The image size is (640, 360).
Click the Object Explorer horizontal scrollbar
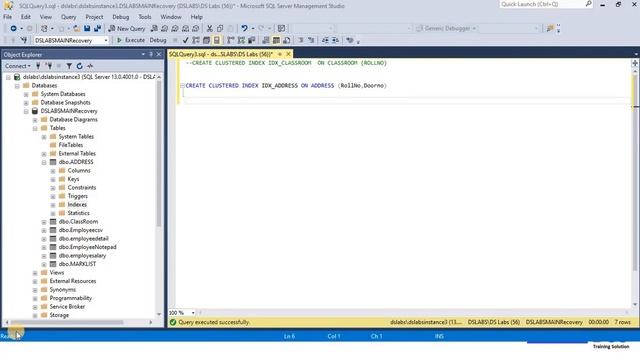click(67, 322)
